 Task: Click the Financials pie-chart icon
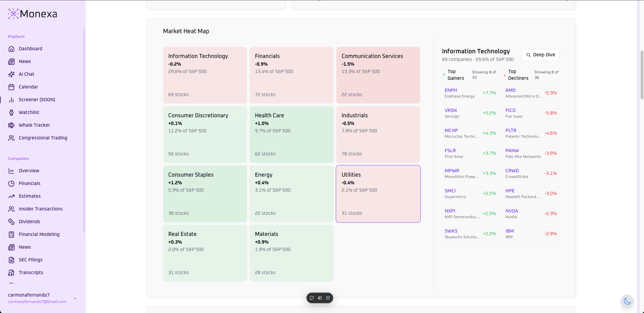click(11, 183)
